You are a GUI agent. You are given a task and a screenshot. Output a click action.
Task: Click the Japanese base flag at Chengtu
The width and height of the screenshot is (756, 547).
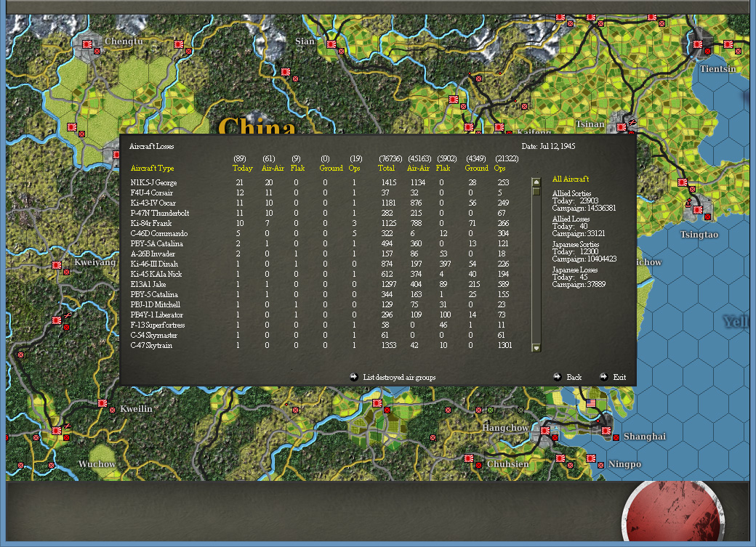[87, 44]
